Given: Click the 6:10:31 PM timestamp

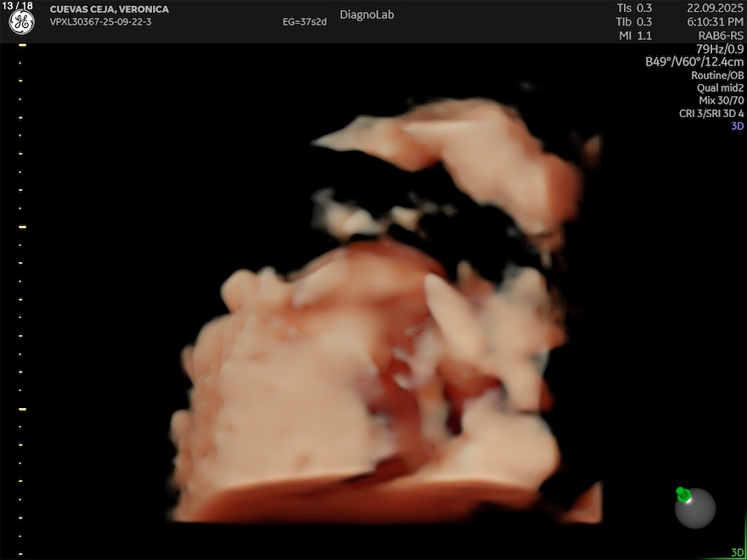Looking at the screenshot, I should click(x=715, y=21).
